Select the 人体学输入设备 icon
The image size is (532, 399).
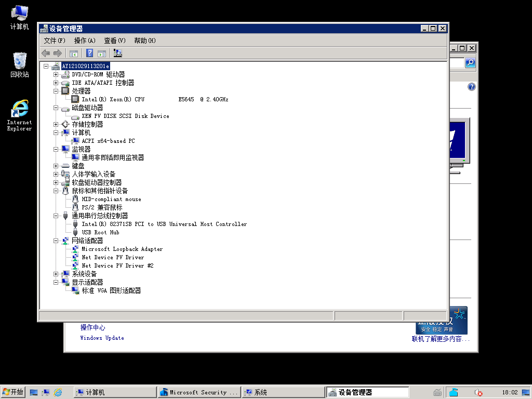coord(65,174)
